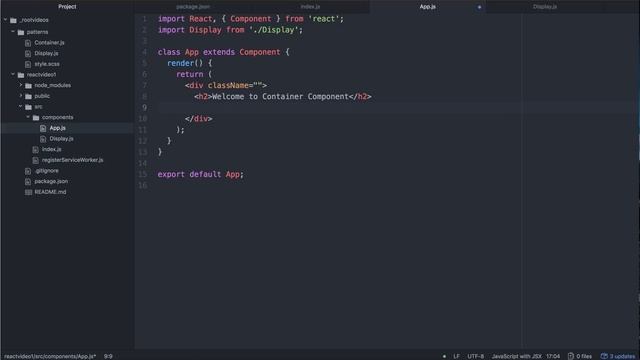Click the 17:04 time in status bar
Screen dimensions: 640x360
pyautogui.click(x=553, y=356)
